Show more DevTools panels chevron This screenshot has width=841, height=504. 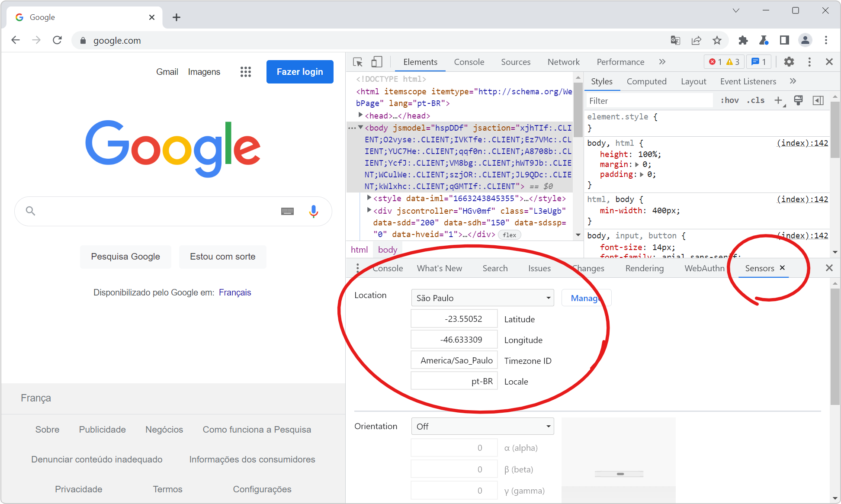coord(662,62)
